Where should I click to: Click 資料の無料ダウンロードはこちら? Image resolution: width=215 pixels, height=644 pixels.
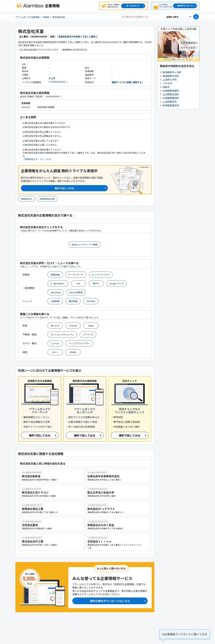click(110, 601)
